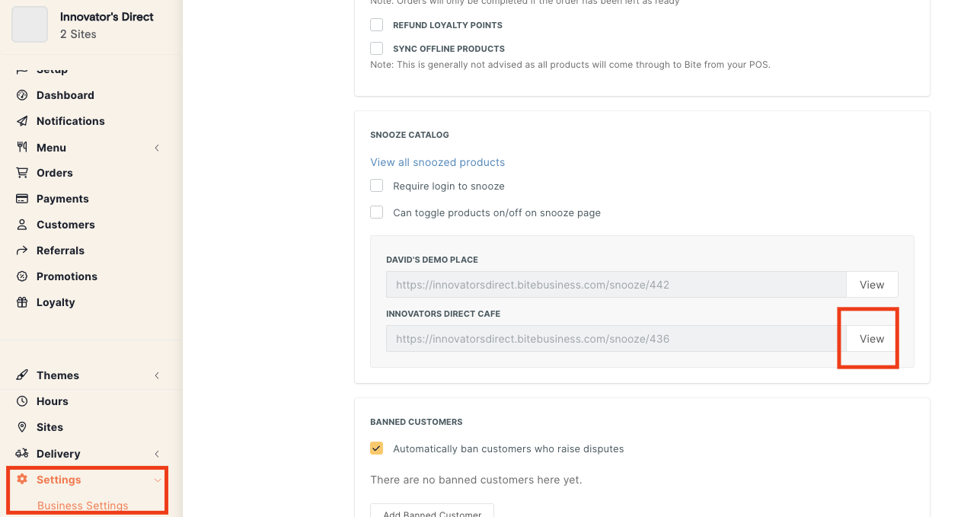
Task: Uncheck automatically ban customers who raise disputes
Action: [377, 448]
